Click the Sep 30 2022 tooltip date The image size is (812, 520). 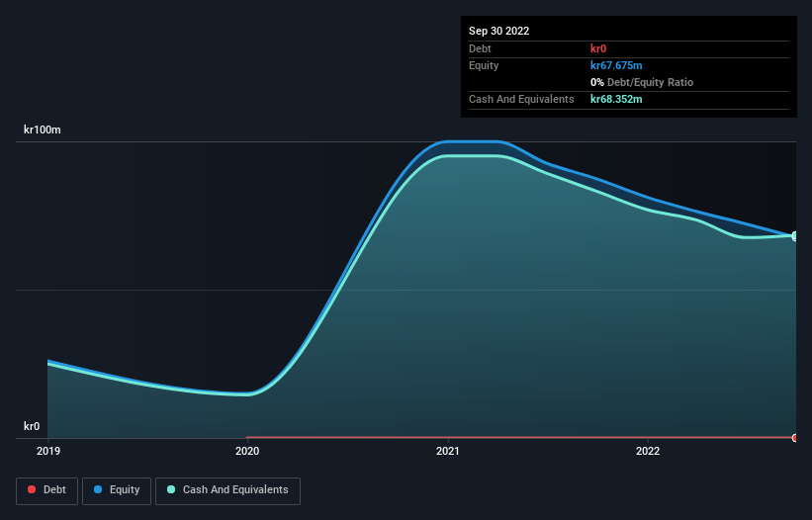click(498, 31)
